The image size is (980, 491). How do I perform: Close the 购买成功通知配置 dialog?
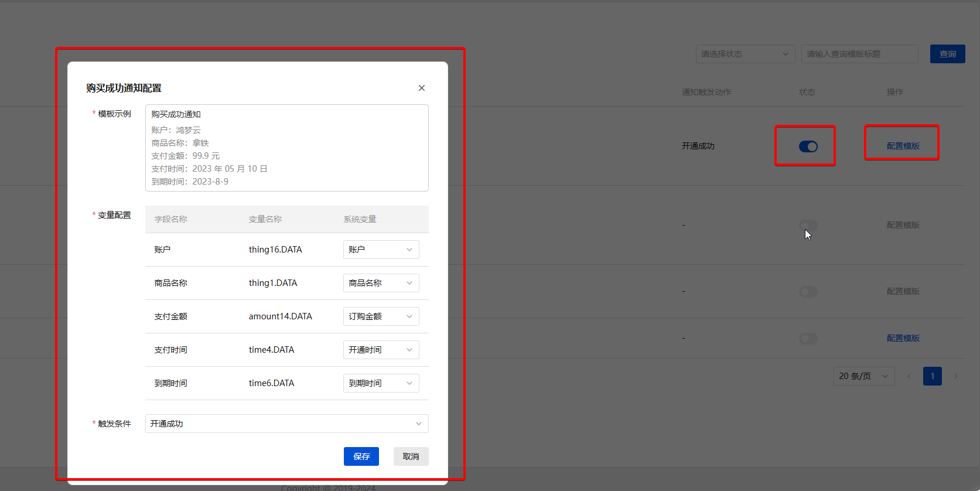(422, 88)
